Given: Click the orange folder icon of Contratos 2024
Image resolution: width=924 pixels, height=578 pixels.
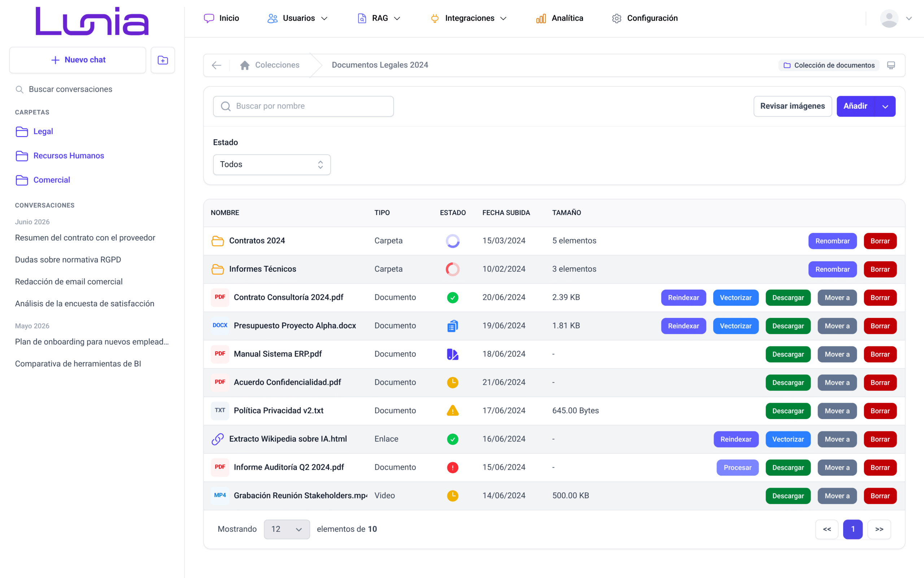Looking at the screenshot, I should (x=218, y=241).
